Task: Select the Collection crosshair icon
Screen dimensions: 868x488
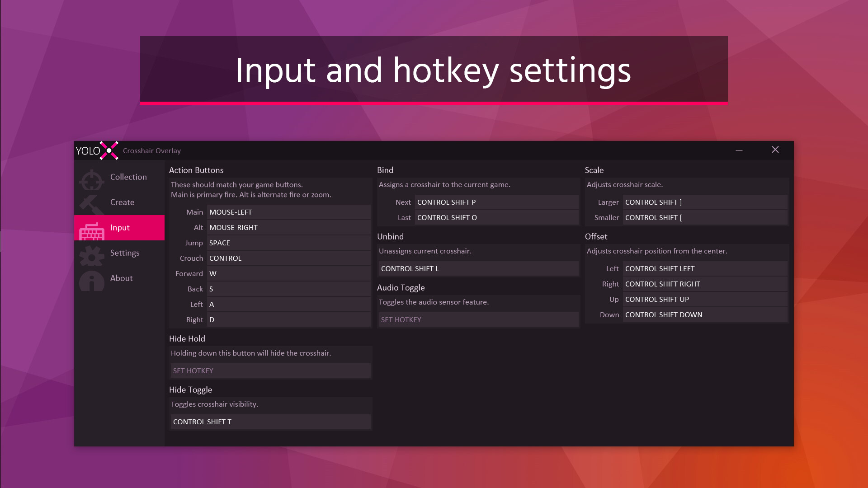Action: 92,179
